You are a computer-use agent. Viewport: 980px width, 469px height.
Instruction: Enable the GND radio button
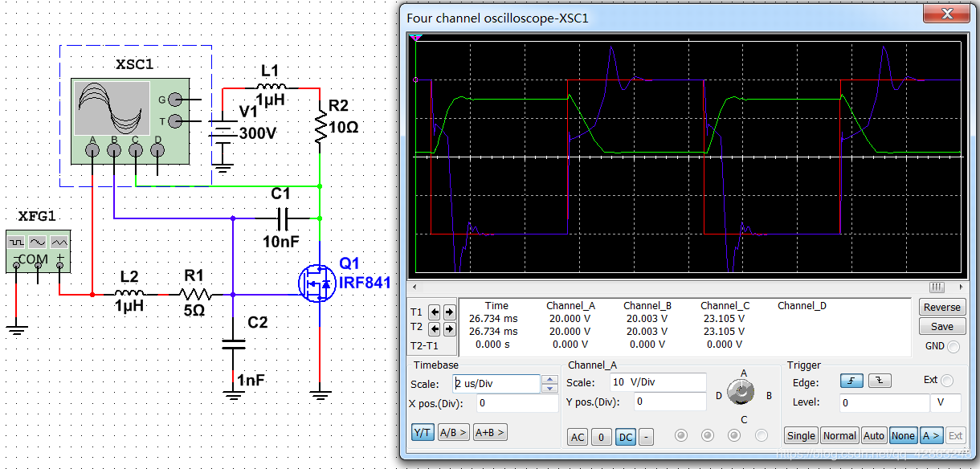[953, 347]
